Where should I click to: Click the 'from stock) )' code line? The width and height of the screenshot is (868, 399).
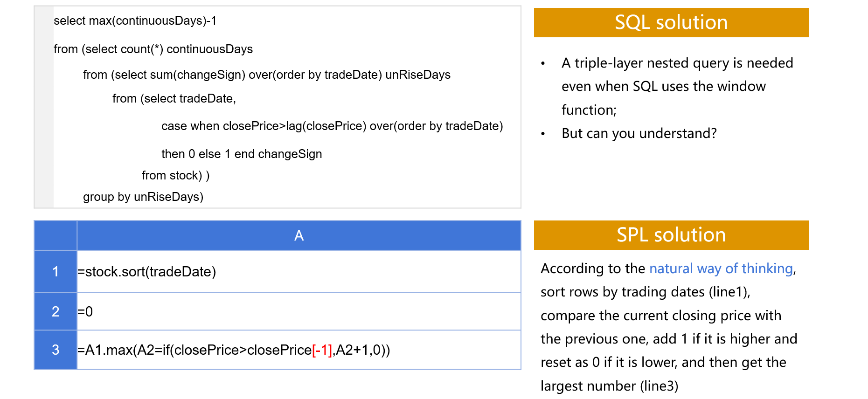(175, 176)
